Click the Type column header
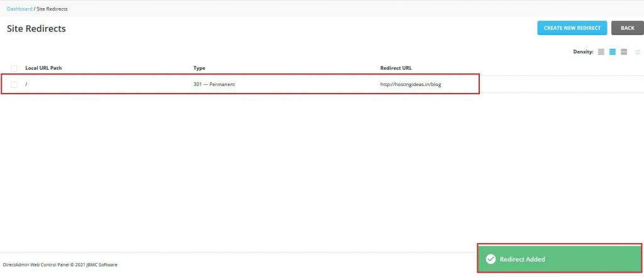644x277 pixels. [x=199, y=68]
